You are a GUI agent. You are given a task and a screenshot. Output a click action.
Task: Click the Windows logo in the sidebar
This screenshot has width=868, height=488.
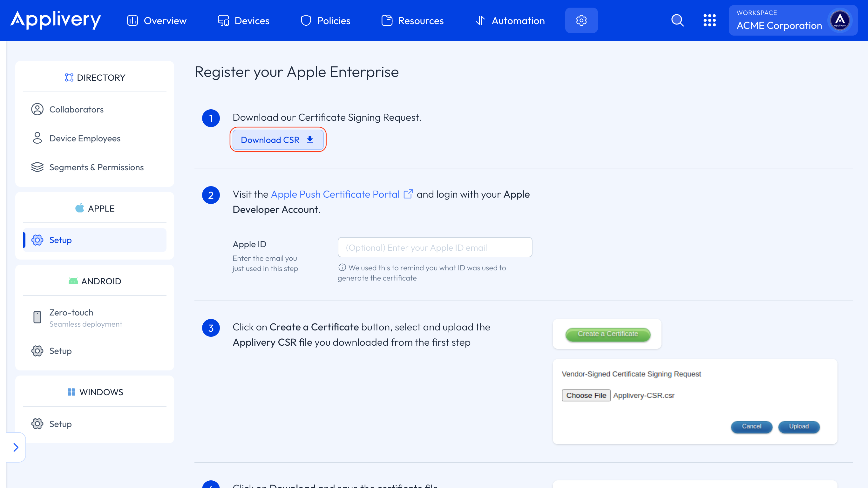(x=71, y=392)
